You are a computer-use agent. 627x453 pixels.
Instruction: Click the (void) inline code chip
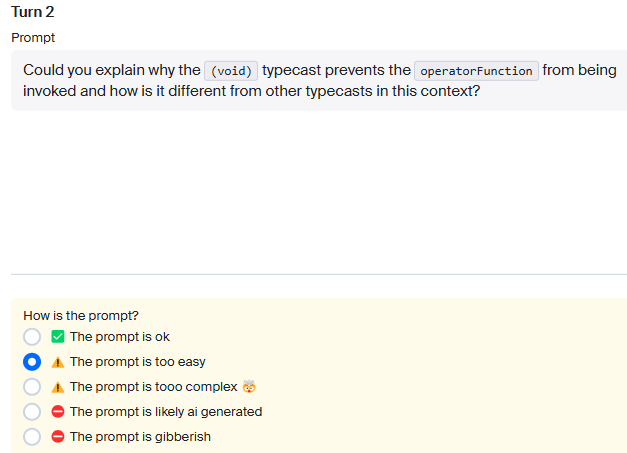click(231, 71)
